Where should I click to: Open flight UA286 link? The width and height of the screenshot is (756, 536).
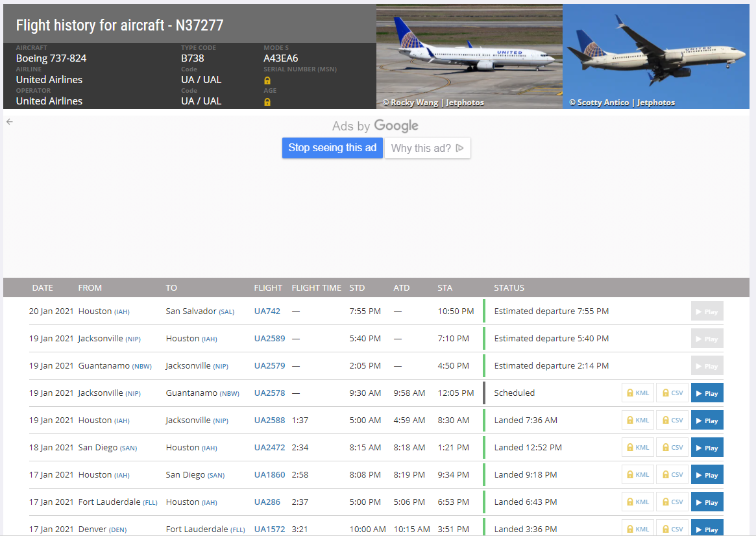pos(267,502)
